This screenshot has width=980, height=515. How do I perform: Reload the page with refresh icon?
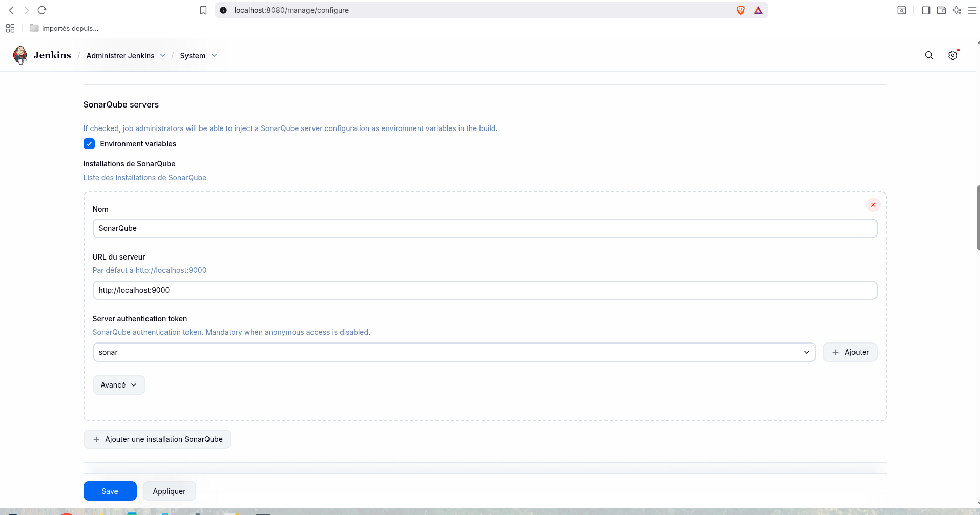pos(42,10)
